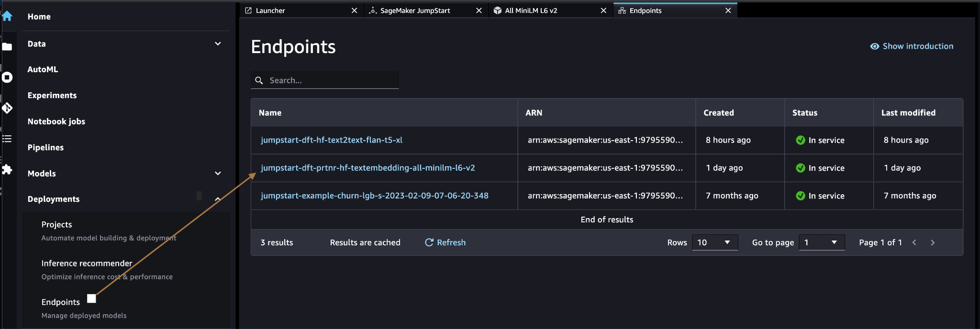Viewport: 980px width, 329px height.
Task: Close the Launcher tab
Action: [354, 11]
